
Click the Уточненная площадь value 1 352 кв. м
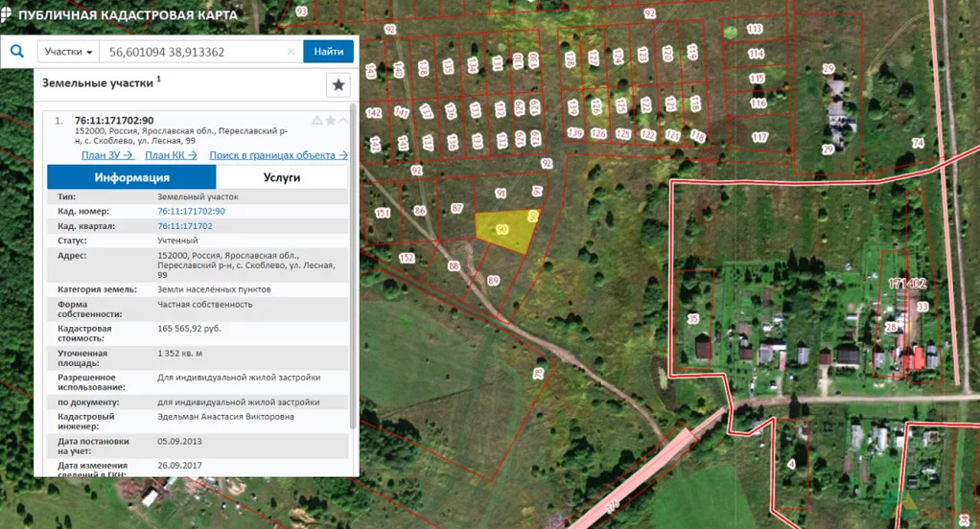click(x=180, y=354)
